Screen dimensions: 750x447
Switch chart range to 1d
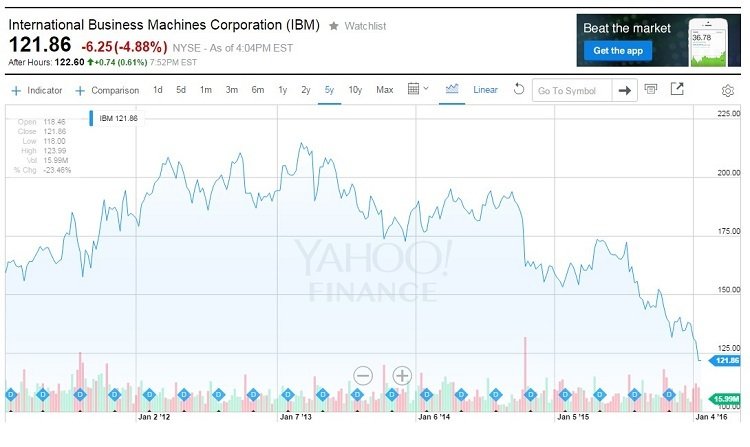[x=158, y=90]
